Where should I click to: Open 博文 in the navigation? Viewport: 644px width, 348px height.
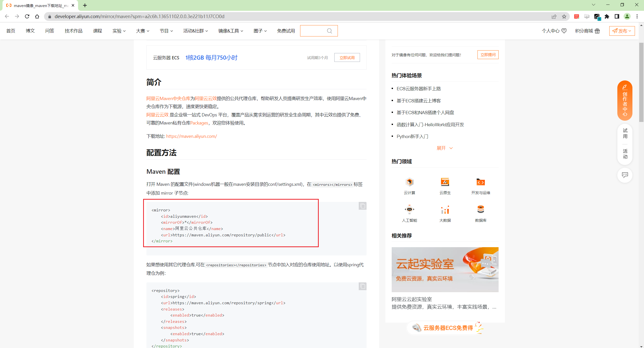[x=30, y=31]
